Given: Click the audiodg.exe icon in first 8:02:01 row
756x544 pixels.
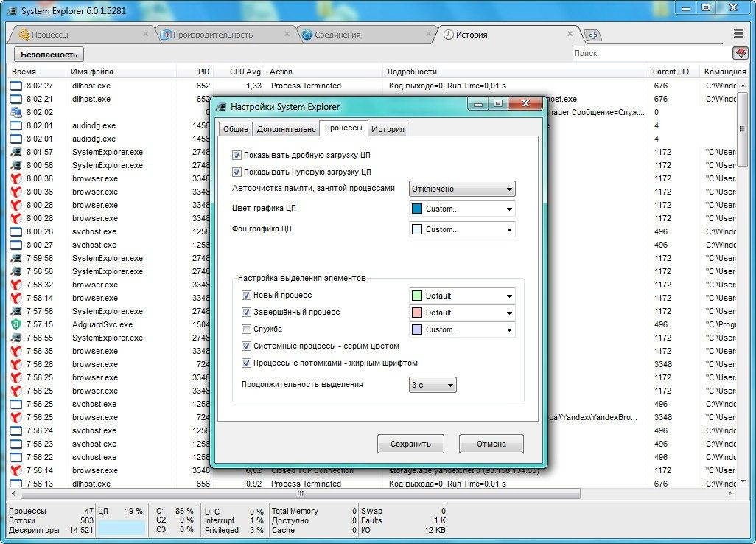Looking at the screenshot, I should [x=16, y=125].
